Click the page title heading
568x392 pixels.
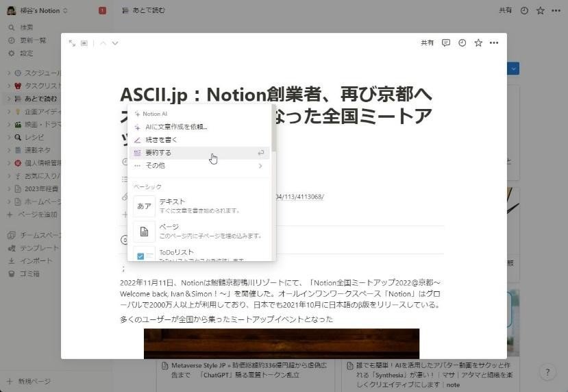click(276, 117)
